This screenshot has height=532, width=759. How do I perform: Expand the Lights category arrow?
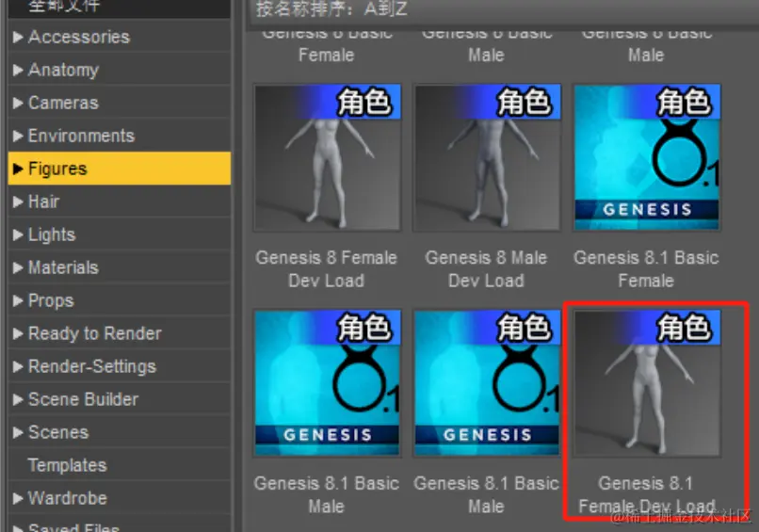pos(18,234)
